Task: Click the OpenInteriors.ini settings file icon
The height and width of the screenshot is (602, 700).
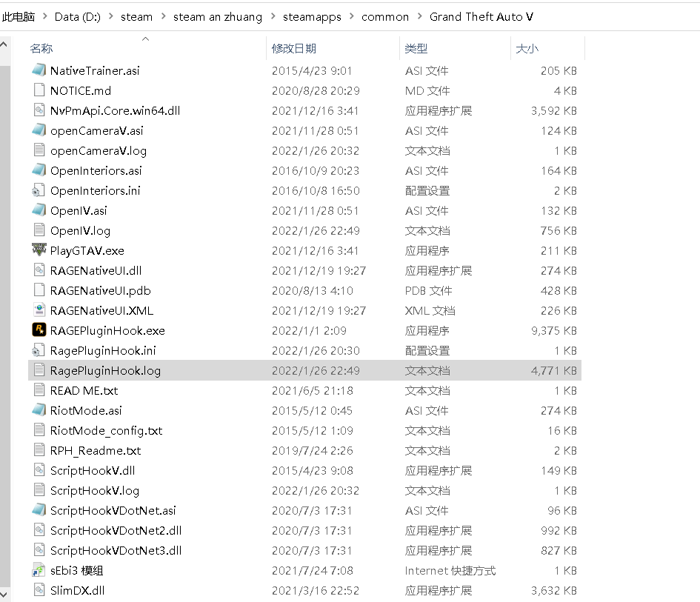Action: (x=39, y=190)
